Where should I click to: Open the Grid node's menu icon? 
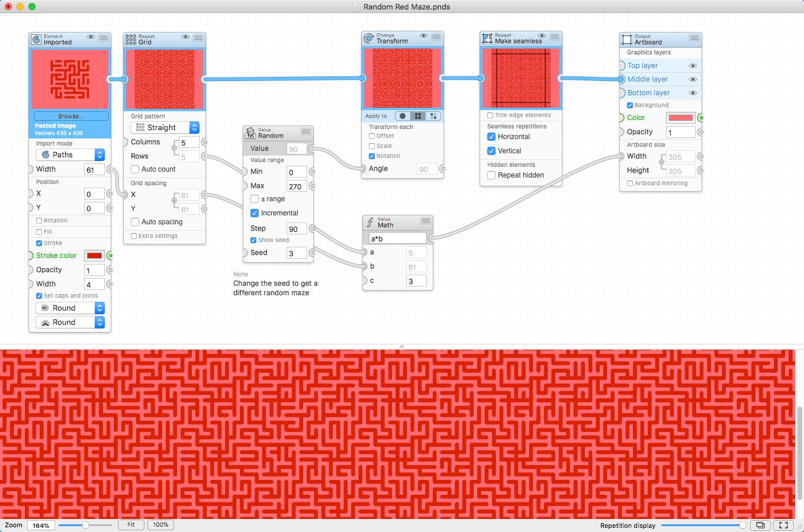pyautogui.click(x=198, y=37)
